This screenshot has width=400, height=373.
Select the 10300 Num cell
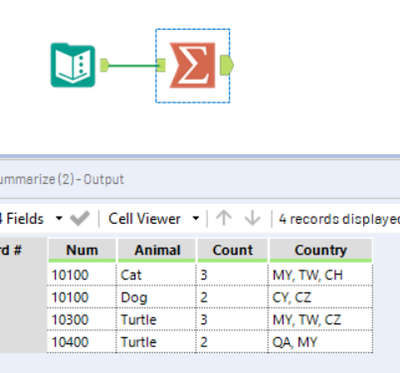[x=82, y=320]
